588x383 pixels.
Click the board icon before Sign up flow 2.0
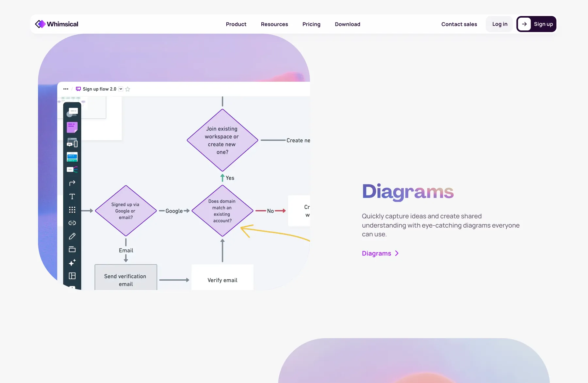pyautogui.click(x=78, y=89)
